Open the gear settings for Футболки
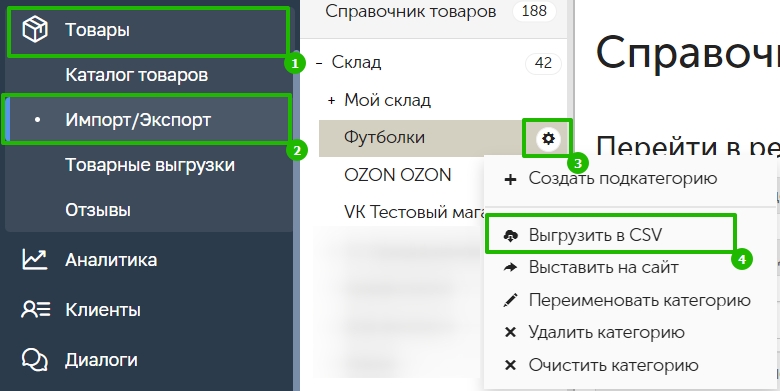Screen dimensions: 780x391 (548, 138)
